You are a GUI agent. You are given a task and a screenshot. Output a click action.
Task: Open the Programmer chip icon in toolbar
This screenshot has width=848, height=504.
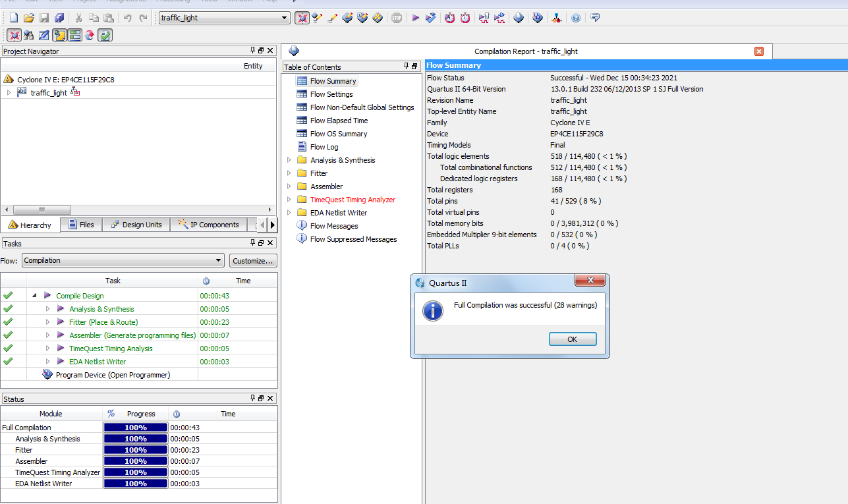pos(538,18)
